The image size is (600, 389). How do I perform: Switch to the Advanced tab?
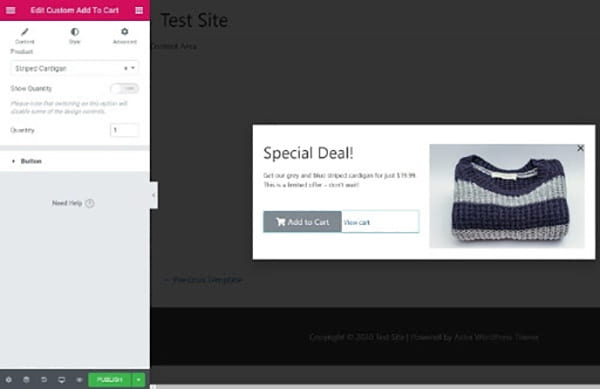125,36
